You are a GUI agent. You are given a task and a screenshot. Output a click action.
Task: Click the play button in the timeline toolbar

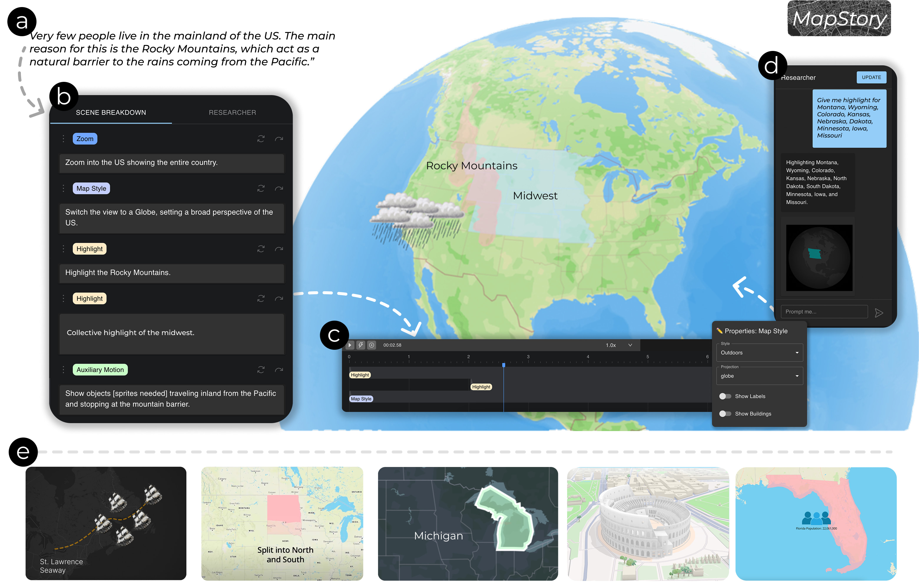point(350,345)
